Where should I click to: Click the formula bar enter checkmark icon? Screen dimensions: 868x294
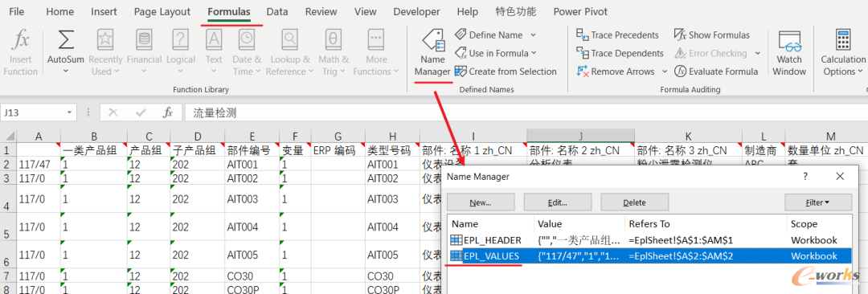tap(141, 113)
